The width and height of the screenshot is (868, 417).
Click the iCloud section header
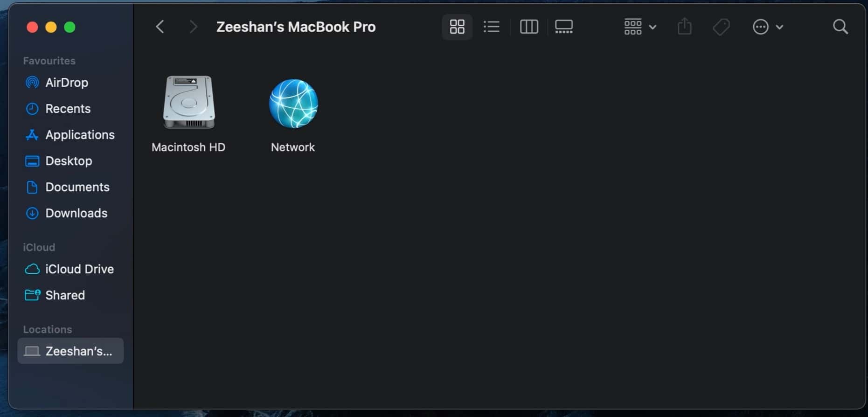click(39, 247)
